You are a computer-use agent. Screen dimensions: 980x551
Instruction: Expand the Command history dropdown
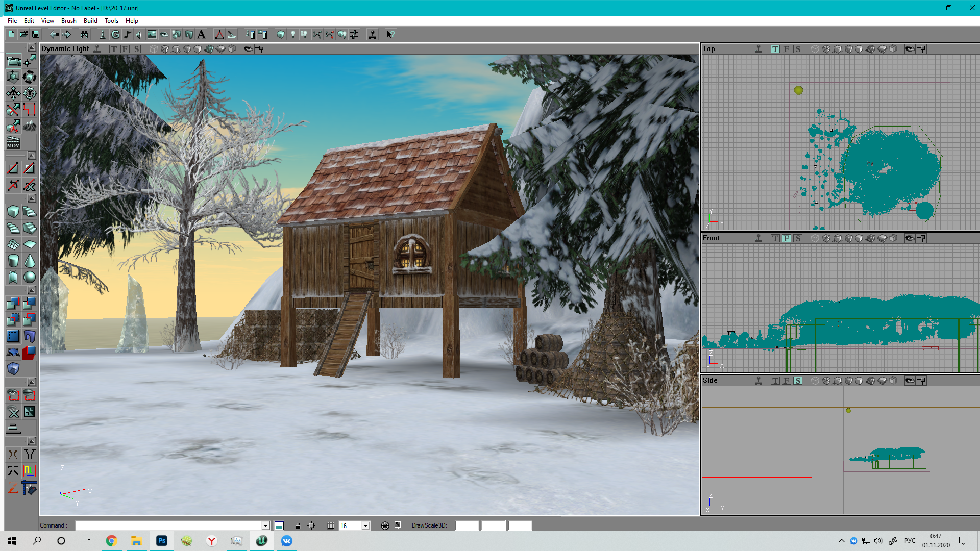[265, 526]
